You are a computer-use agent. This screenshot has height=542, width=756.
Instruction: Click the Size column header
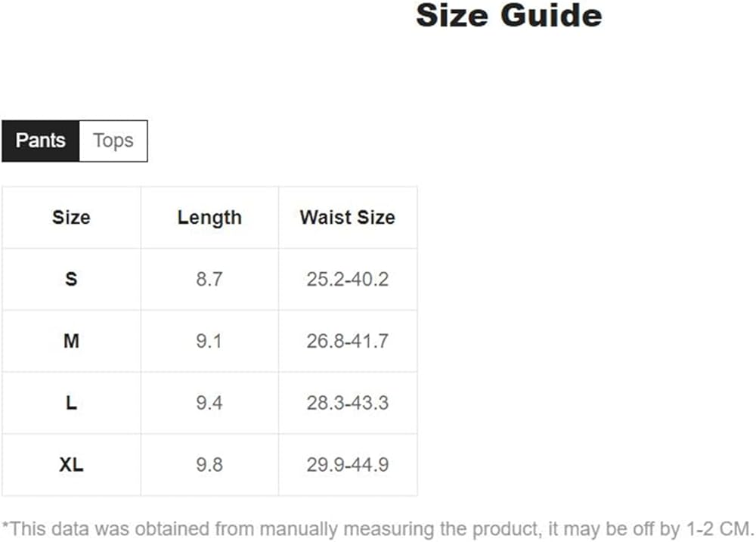point(71,218)
